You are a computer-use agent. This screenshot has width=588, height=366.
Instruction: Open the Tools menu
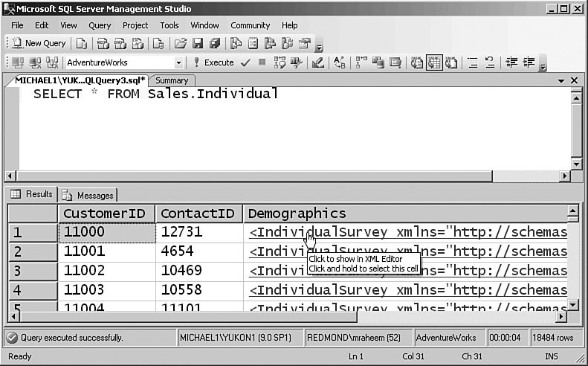pyautogui.click(x=169, y=25)
